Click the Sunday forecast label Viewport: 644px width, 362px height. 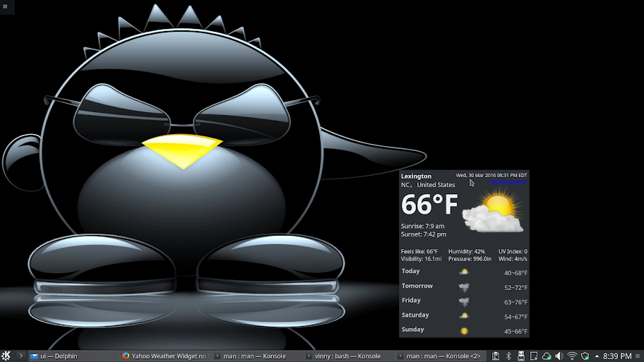pos(413,329)
